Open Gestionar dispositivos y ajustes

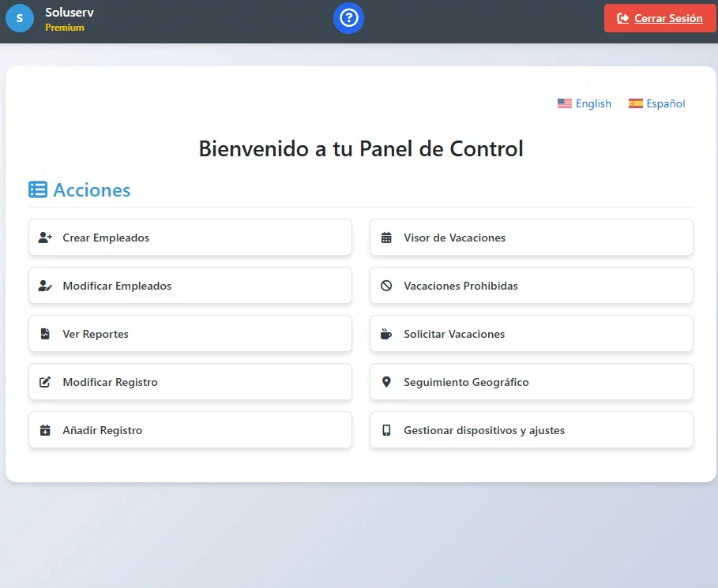click(531, 430)
